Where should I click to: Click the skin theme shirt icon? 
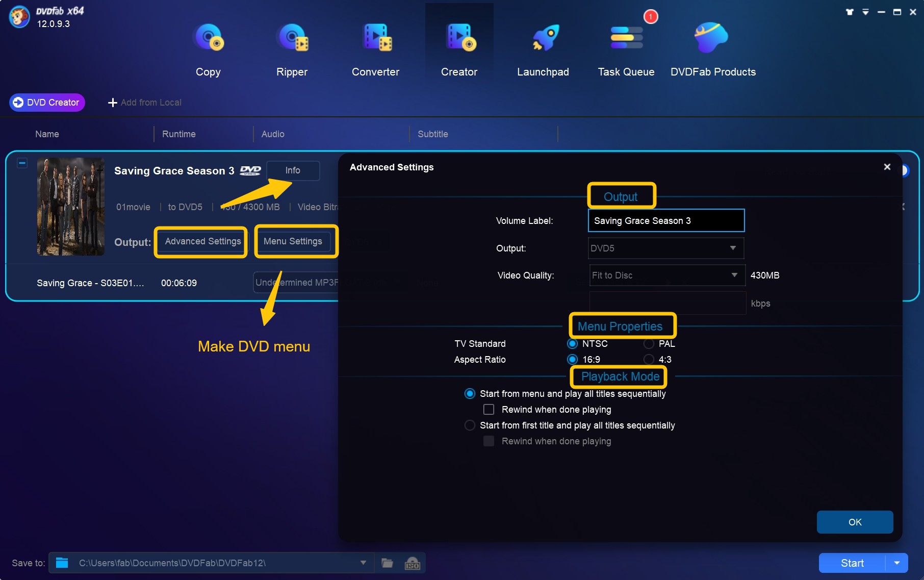point(850,12)
